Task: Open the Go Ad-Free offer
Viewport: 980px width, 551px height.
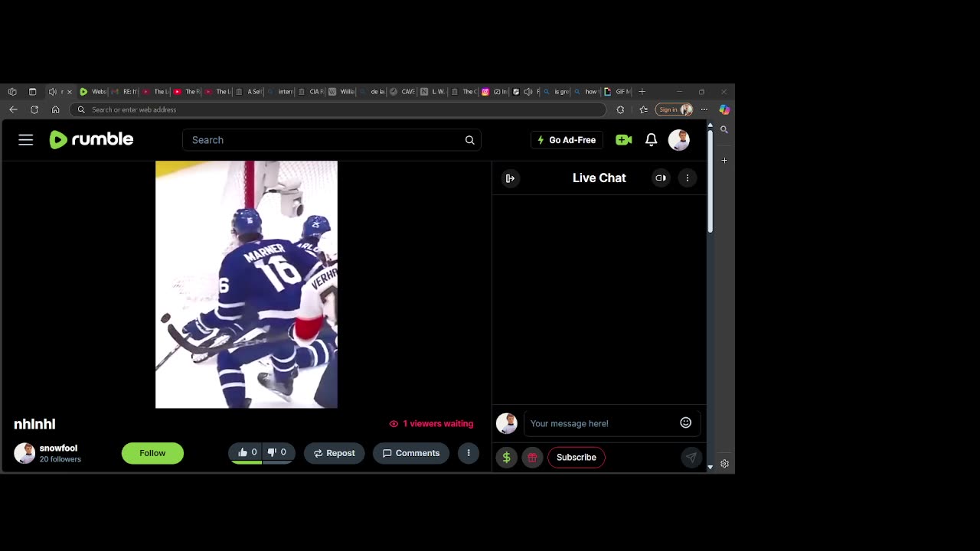Action: [x=567, y=140]
